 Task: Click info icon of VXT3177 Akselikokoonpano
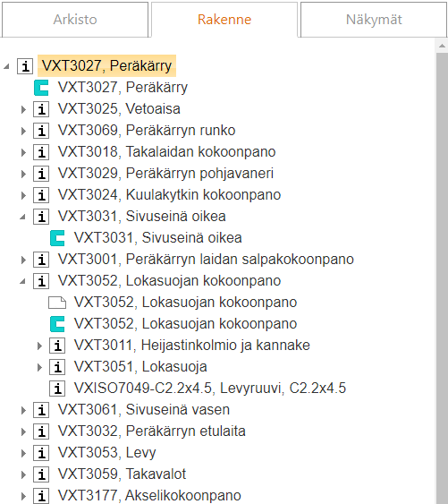[x=41, y=497]
